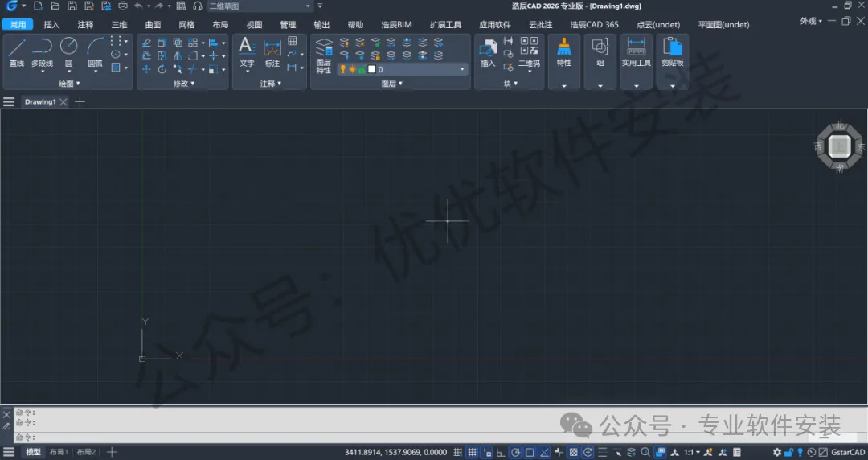Click the mirror tool in 修改 panel
Screen dimensions: 868x460
177,56
